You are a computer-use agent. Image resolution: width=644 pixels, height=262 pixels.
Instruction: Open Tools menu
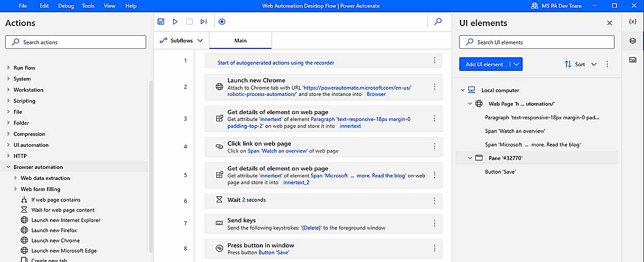(x=88, y=6)
